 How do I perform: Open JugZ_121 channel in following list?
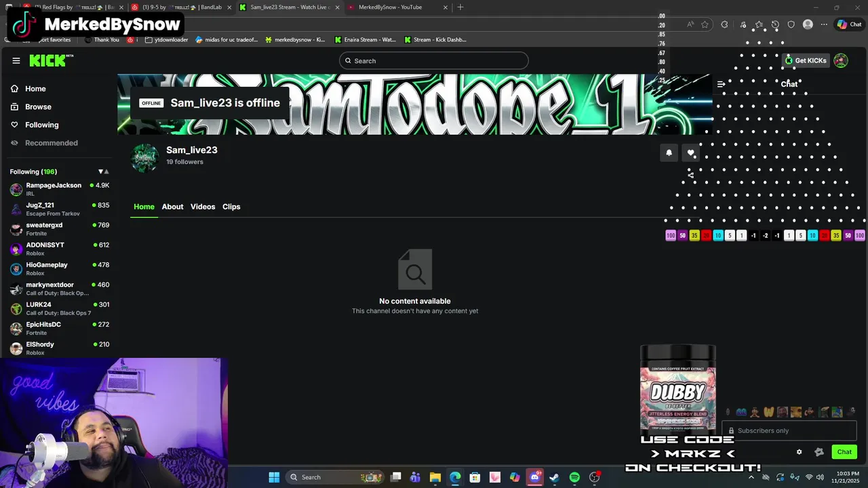[60, 209]
